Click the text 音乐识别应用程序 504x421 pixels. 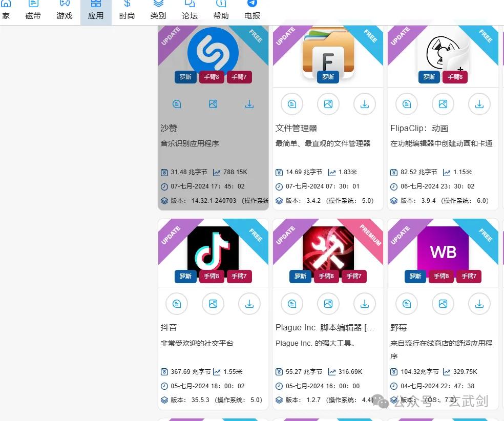(x=190, y=143)
